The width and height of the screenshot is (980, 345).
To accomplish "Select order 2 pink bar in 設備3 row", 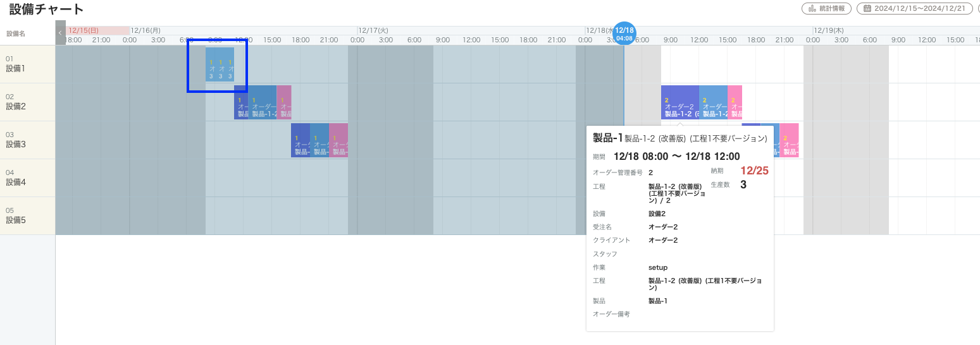I will (790, 140).
